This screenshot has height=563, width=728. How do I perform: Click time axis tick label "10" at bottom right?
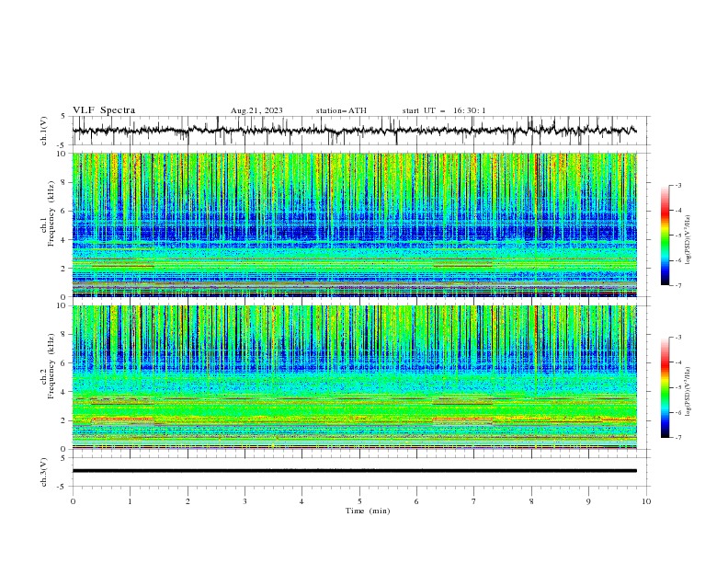[x=646, y=501]
